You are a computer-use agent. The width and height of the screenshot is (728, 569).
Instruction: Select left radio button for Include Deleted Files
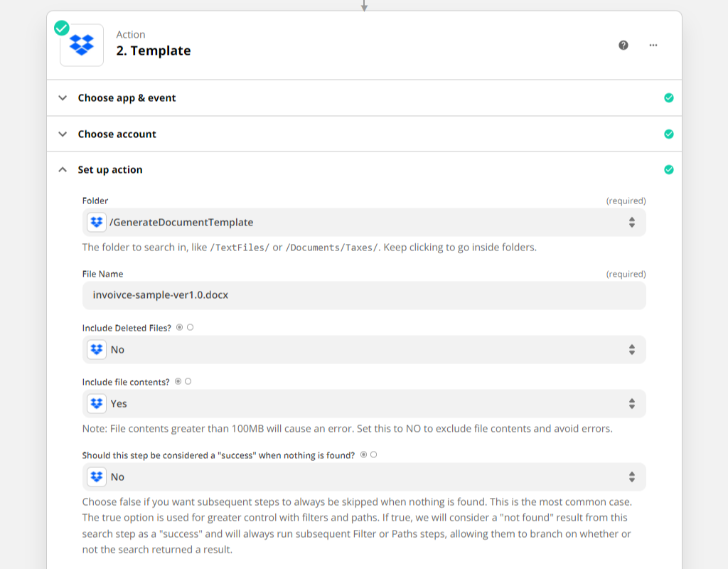(179, 327)
